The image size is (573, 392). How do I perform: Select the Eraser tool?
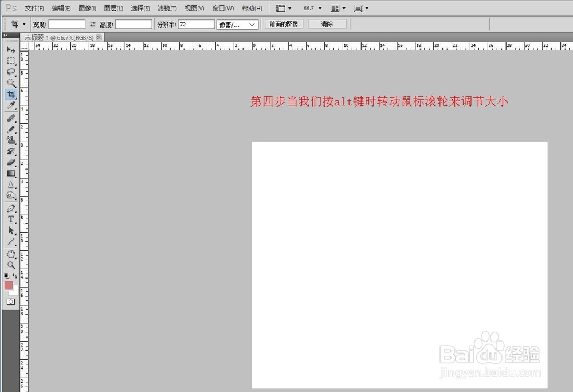11,162
